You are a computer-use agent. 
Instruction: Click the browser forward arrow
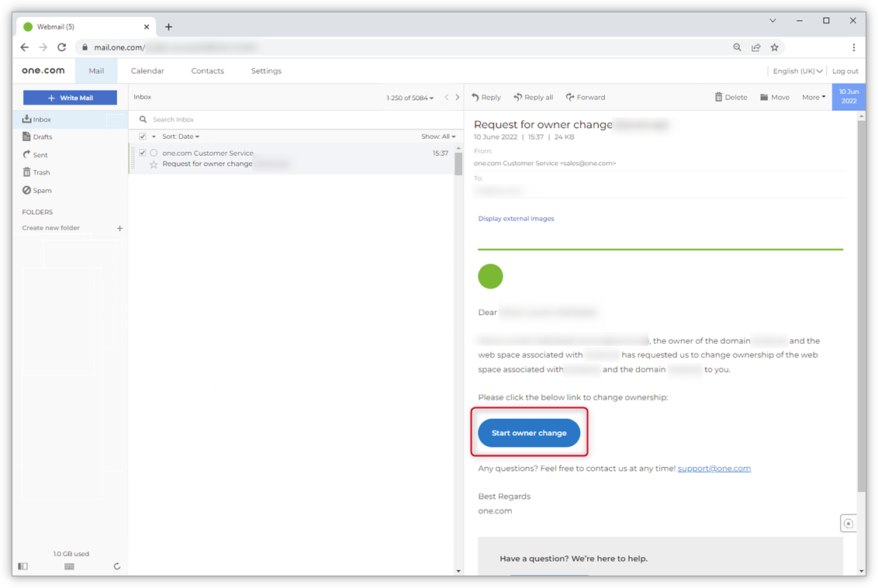43,47
